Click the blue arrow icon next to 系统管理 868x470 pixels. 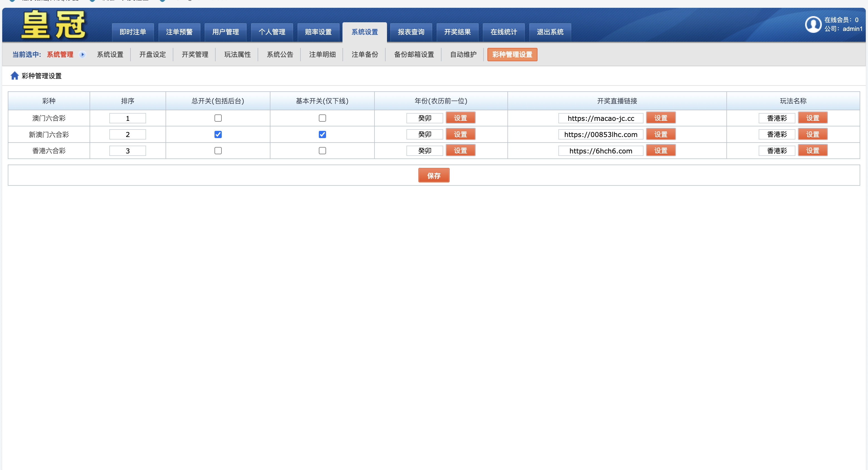[x=82, y=54]
